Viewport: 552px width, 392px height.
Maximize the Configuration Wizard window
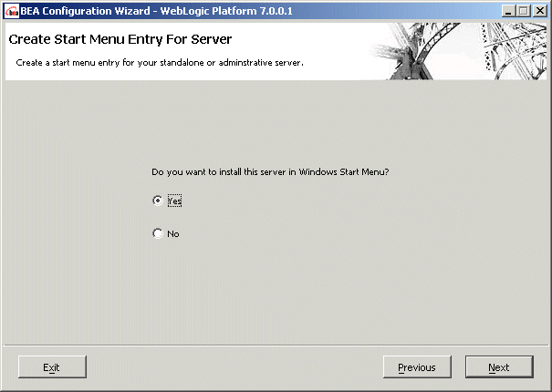[524, 11]
